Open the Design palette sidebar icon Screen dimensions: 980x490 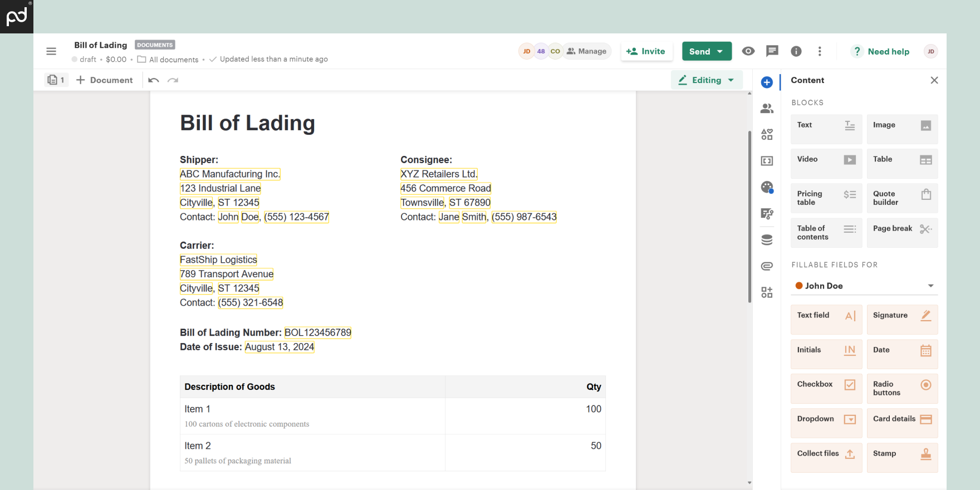pyautogui.click(x=767, y=187)
